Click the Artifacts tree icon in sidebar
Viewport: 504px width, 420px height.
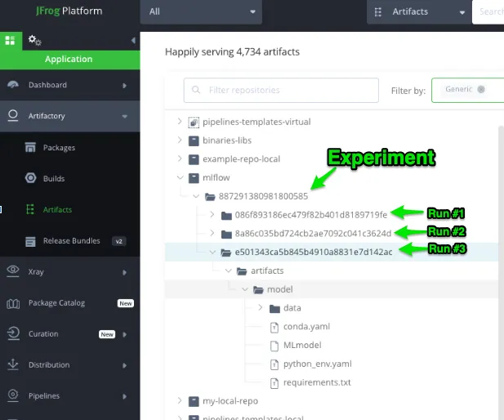click(x=30, y=209)
